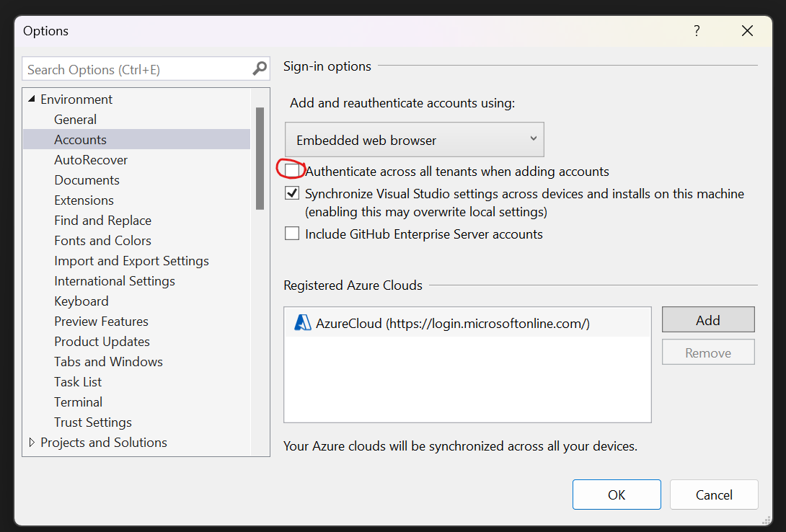Image resolution: width=786 pixels, height=532 pixels.
Task: Select Fonts and Colors
Action: click(x=103, y=241)
